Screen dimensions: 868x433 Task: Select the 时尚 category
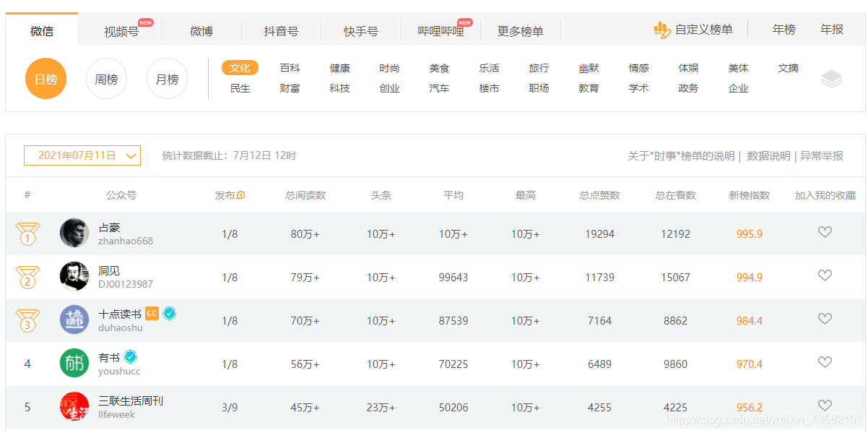click(390, 68)
